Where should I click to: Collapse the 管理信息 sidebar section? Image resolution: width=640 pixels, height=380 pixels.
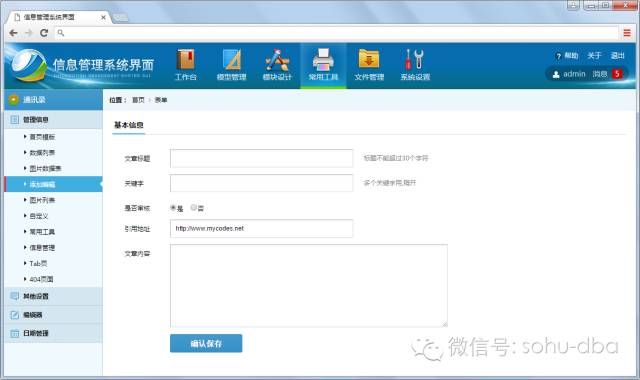(x=53, y=120)
